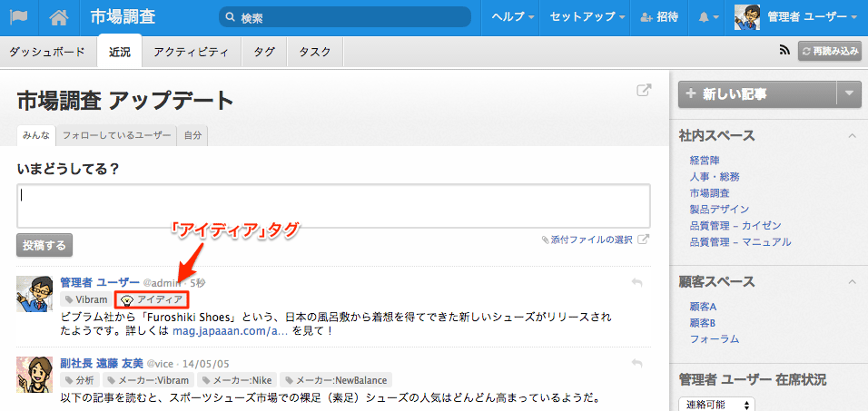
Task: Open the 新しい記事 dropdown arrow
Action: [849, 94]
